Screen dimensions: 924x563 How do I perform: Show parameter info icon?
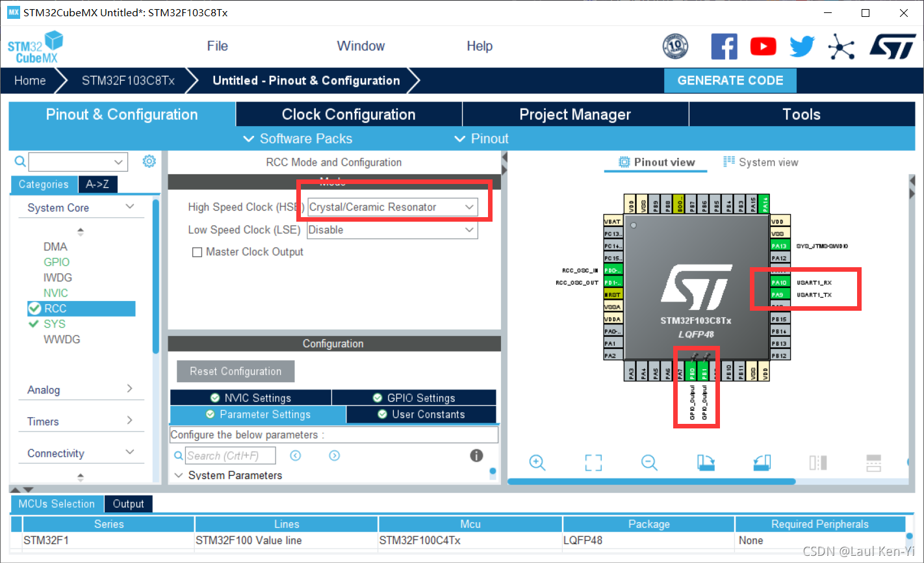point(476,456)
